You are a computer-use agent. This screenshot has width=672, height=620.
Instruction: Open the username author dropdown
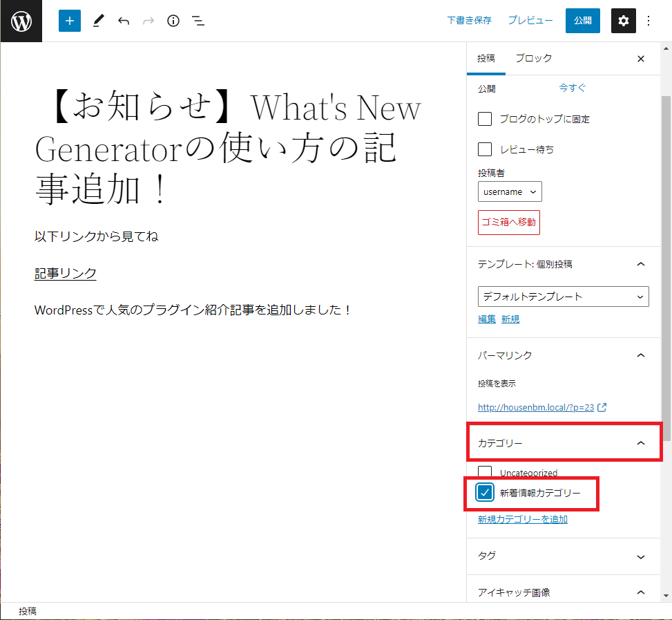(510, 191)
